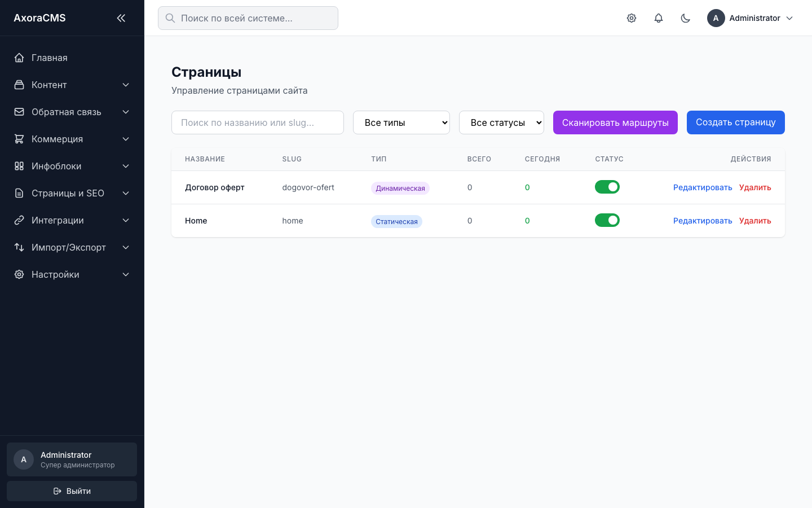Open the Все статусы dropdown
812x508 pixels.
click(x=501, y=122)
